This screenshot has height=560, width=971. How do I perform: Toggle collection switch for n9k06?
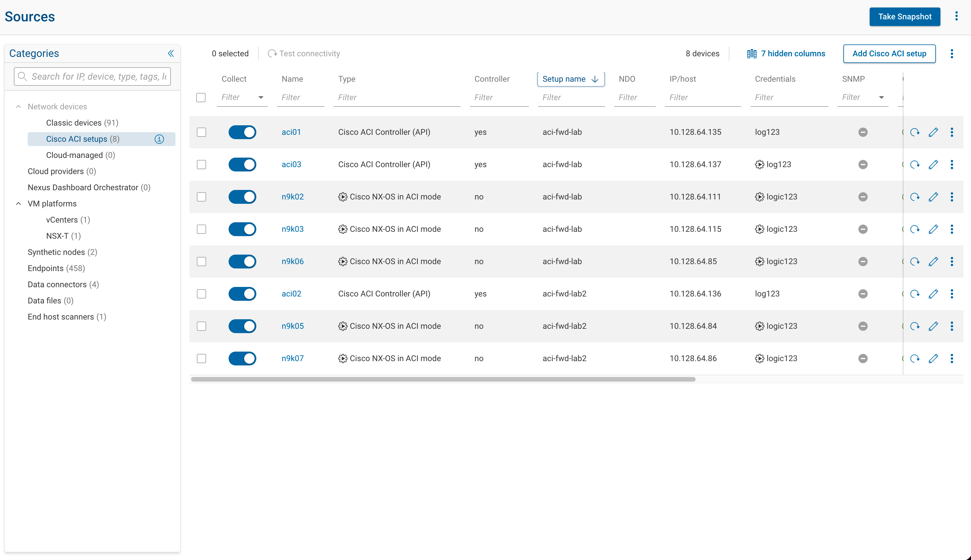(x=242, y=262)
